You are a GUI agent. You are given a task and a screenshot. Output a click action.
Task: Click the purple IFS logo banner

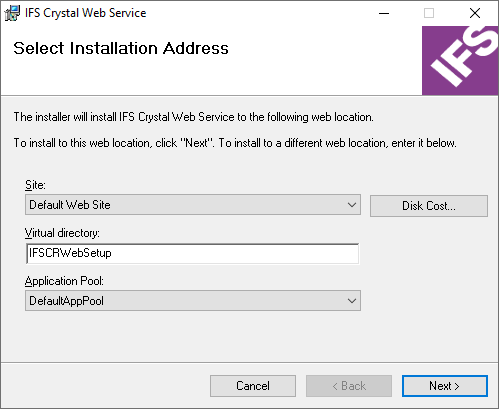(460, 61)
